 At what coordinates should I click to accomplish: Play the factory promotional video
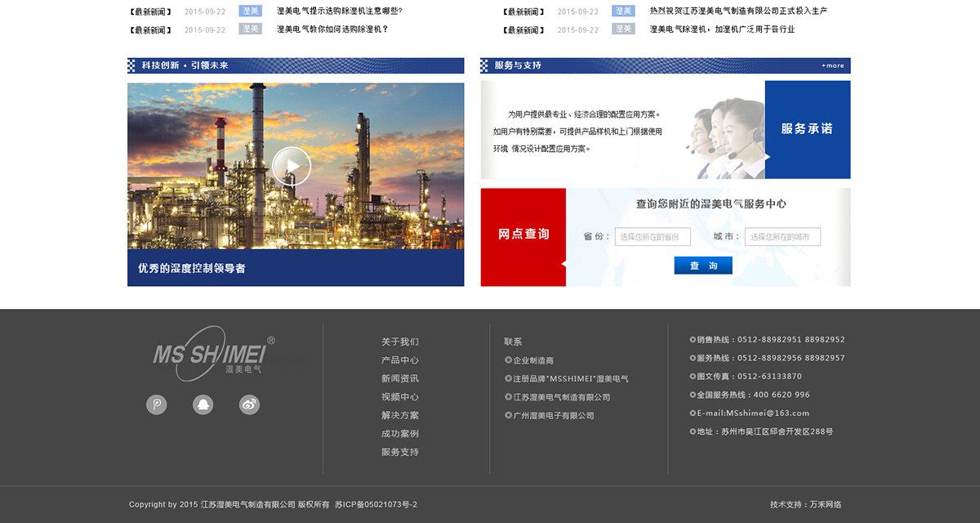292,166
